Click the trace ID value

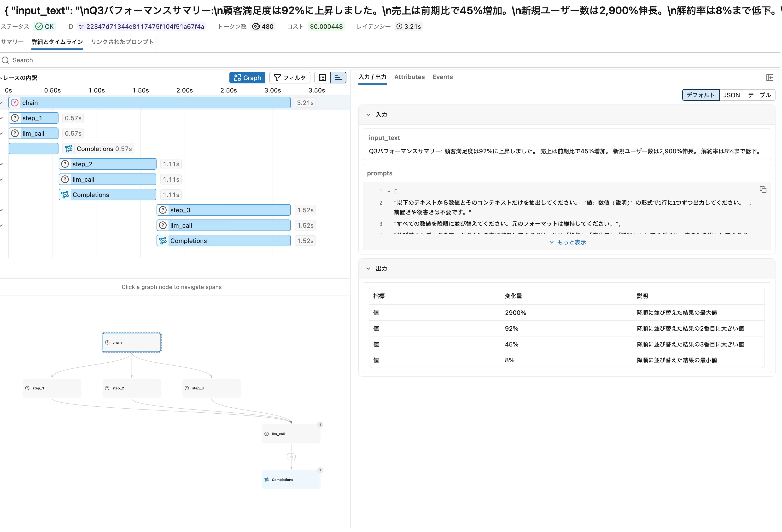click(x=141, y=27)
